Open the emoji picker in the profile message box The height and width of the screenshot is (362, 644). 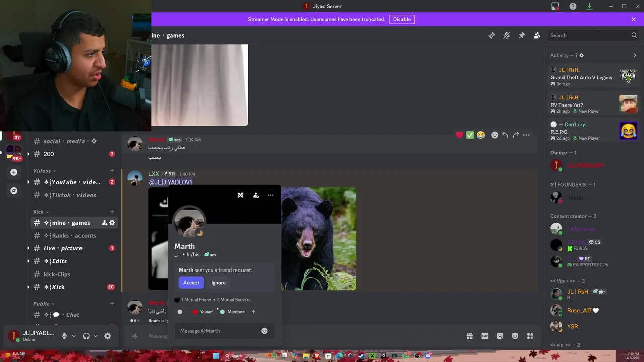pyautogui.click(x=264, y=331)
